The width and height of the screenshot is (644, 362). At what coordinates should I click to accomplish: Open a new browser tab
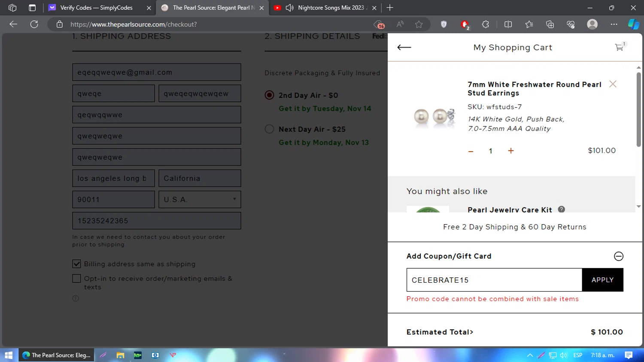coord(390,8)
